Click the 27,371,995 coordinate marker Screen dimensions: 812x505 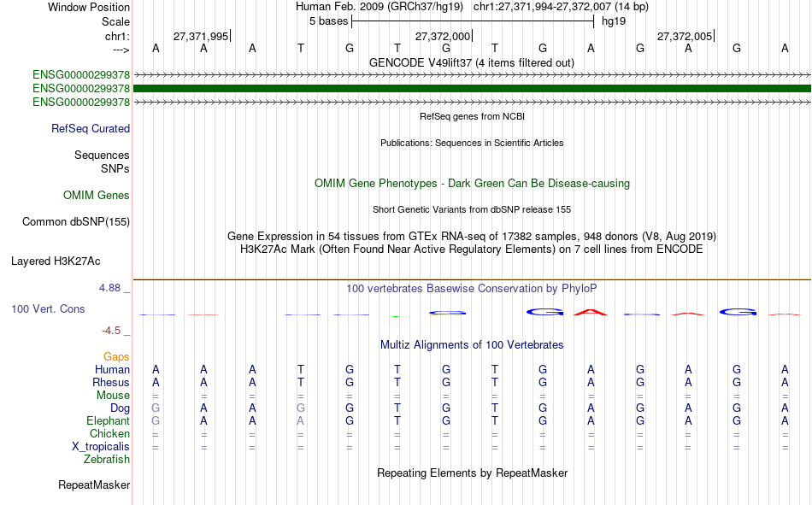coord(201,36)
